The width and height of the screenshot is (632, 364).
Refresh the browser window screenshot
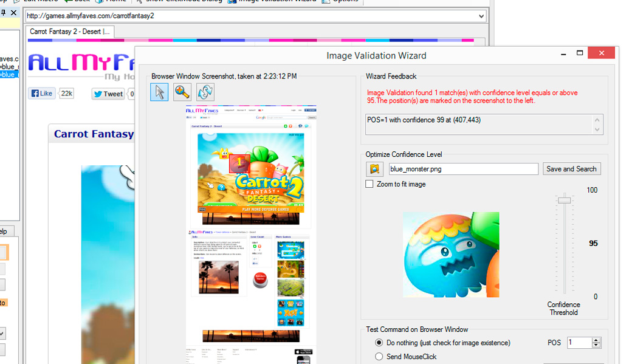click(x=205, y=92)
